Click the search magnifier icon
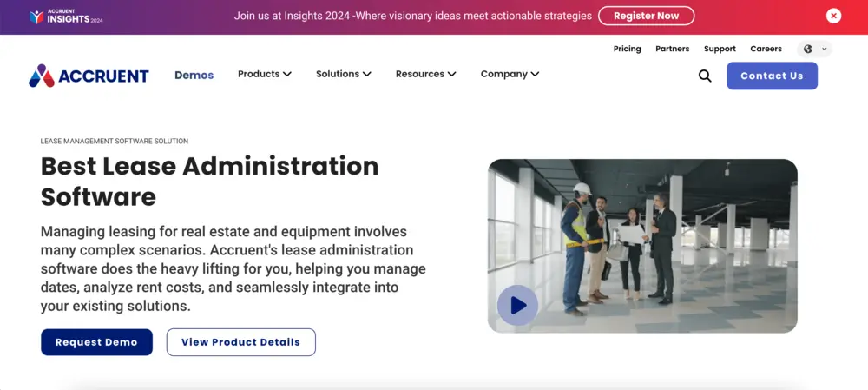Image resolution: width=868 pixels, height=390 pixels. tap(705, 76)
